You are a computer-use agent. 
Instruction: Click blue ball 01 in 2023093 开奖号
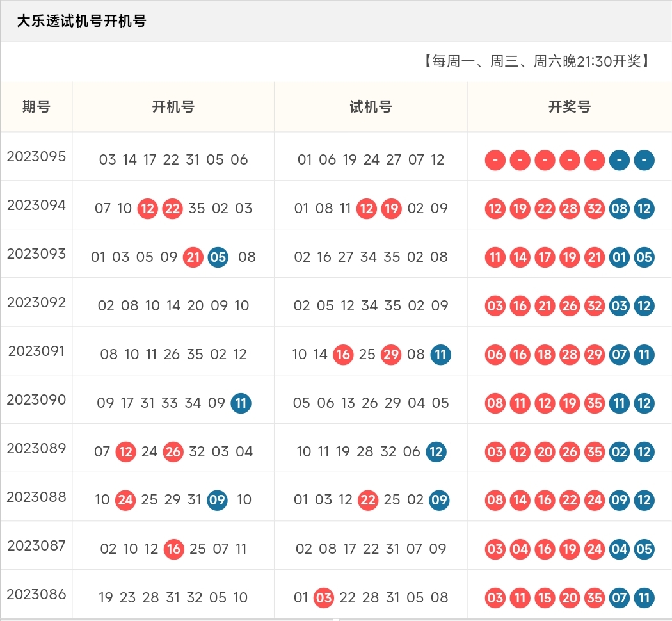point(620,257)
